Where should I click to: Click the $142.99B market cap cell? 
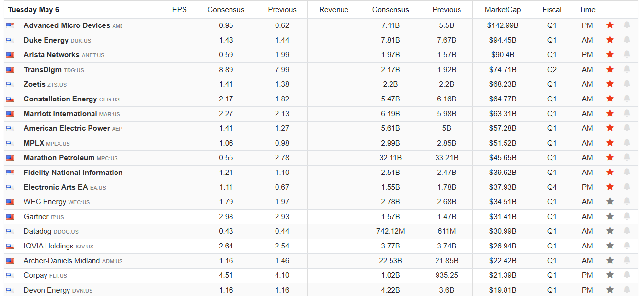coord(503,25)
